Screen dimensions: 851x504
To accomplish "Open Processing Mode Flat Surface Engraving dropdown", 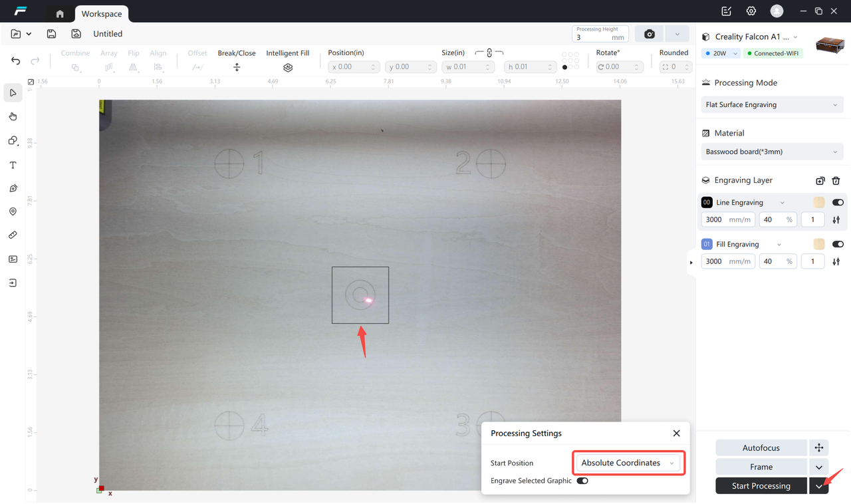I will click(x=771, y=104).
